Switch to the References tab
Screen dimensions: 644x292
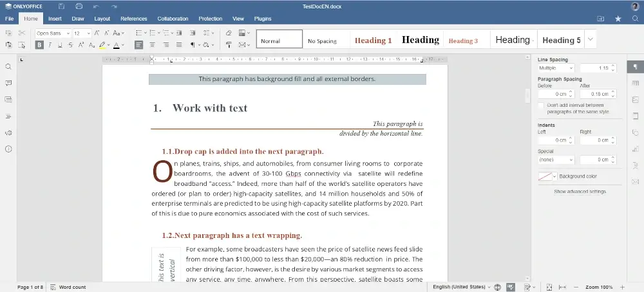(x=134, y=19)
